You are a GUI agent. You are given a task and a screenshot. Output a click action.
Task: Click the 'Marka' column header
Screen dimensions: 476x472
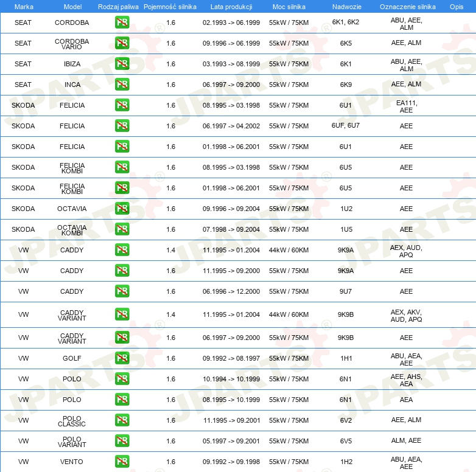pos(24,7)
